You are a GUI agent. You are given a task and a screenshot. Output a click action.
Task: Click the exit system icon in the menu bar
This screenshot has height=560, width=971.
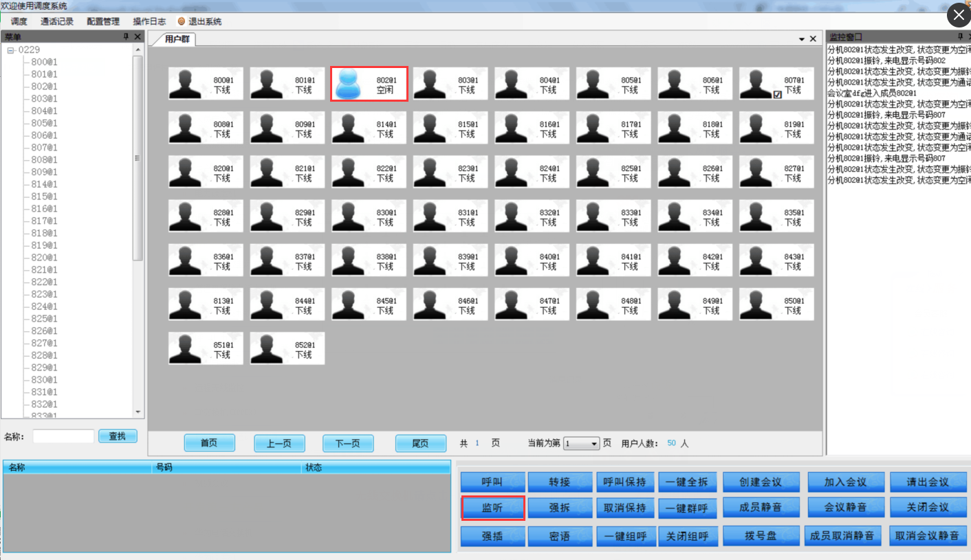pos(182,21)
